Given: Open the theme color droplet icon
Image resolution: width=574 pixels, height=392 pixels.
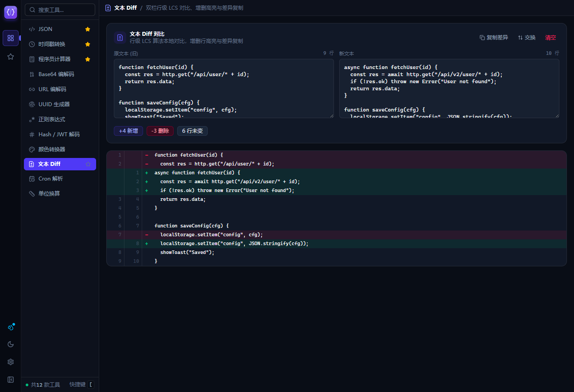Looking at the screenshot, I should [11, 327].
